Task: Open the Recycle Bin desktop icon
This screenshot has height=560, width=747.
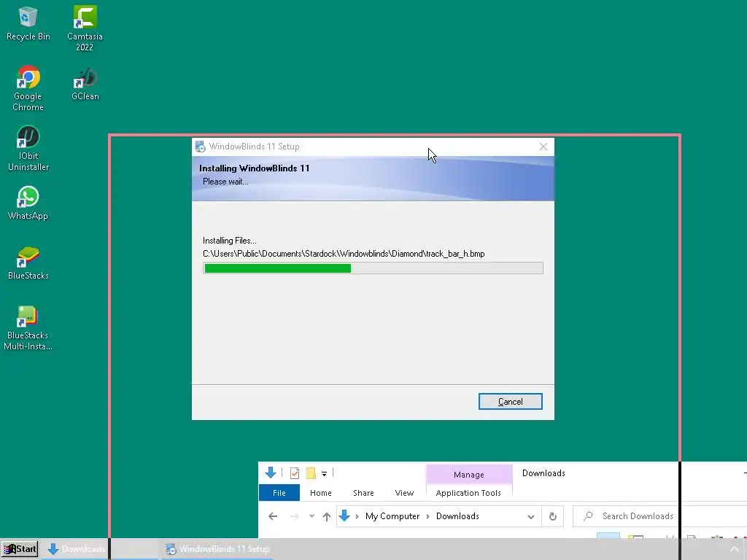Action: point(28,24)
